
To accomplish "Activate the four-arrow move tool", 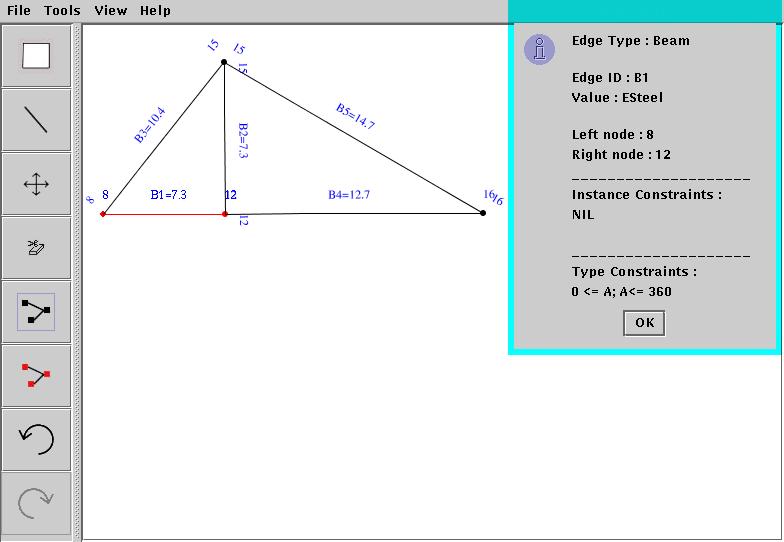I will 37,184.
